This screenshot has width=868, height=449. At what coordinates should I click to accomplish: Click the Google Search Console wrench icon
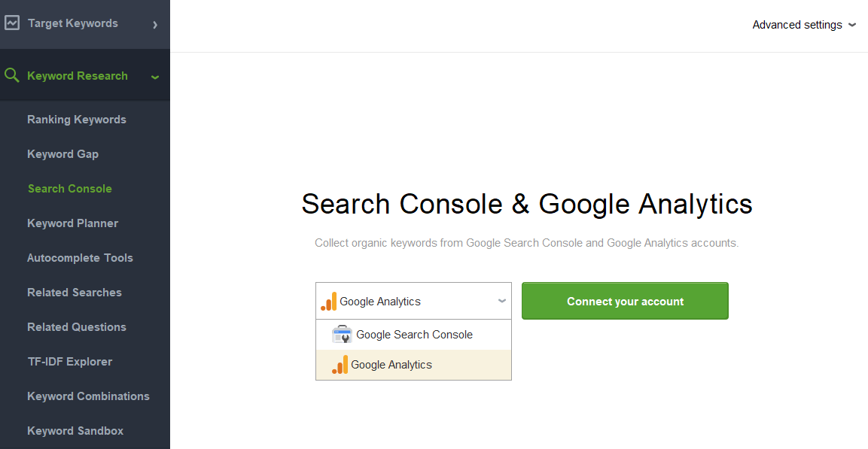342,335
